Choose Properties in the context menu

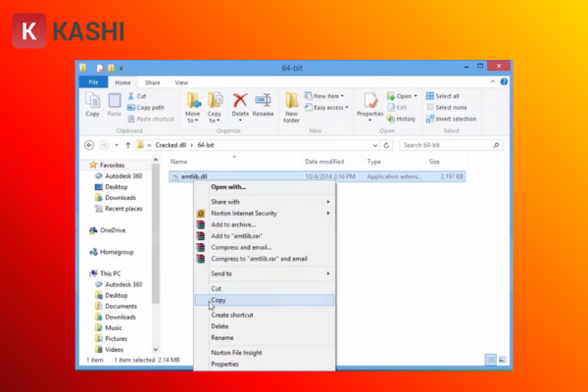point(265,365)
